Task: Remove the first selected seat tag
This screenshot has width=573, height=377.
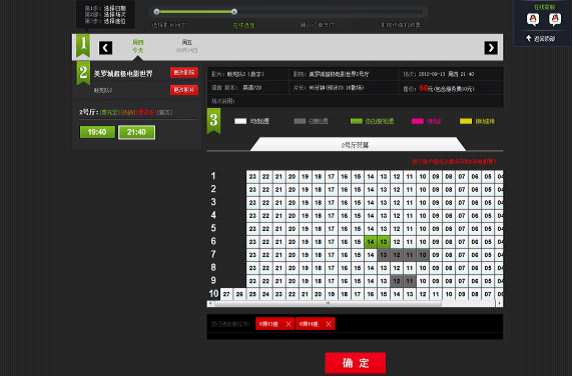Action: coord(288,324)
